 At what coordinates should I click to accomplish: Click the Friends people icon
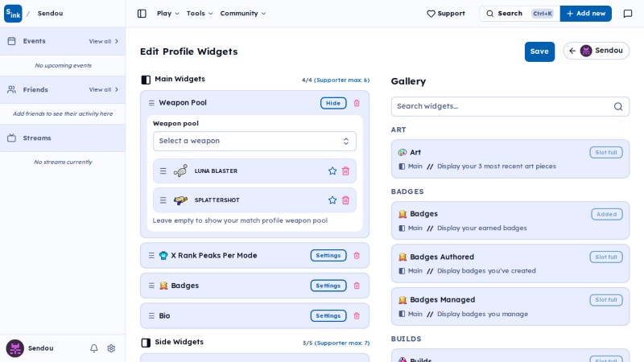pos(11,89)
